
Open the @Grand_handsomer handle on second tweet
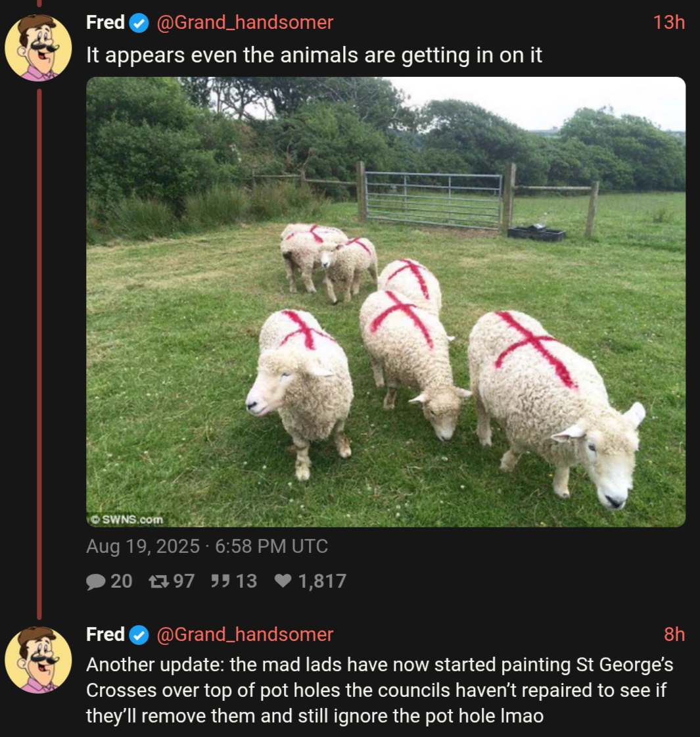pos(245,634)
